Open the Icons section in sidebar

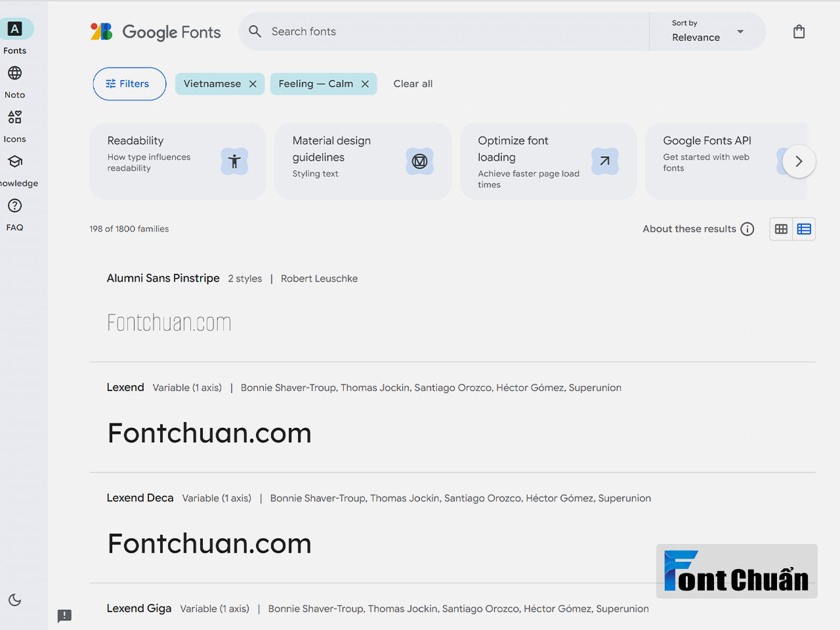(14, 126)
